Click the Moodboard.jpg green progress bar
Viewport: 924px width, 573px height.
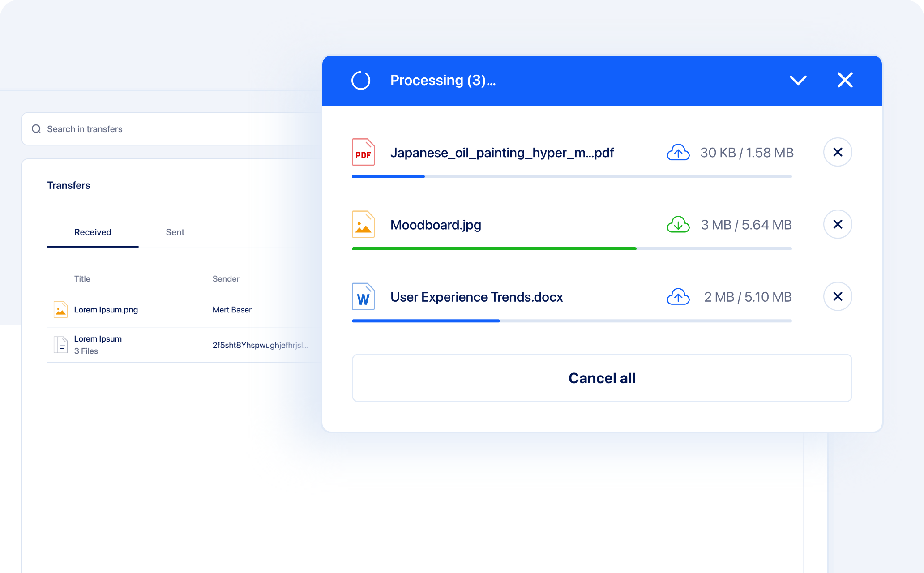click(x=493, y=248)
